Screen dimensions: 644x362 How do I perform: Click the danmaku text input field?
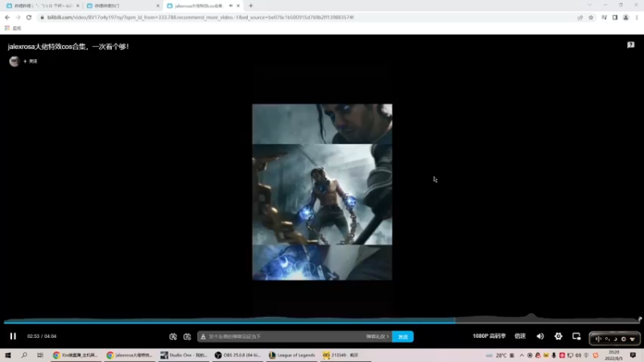[283, 336]
